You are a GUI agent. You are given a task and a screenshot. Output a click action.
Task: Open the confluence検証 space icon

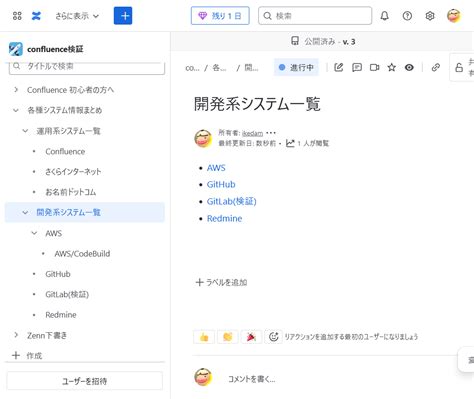[16, 49]
